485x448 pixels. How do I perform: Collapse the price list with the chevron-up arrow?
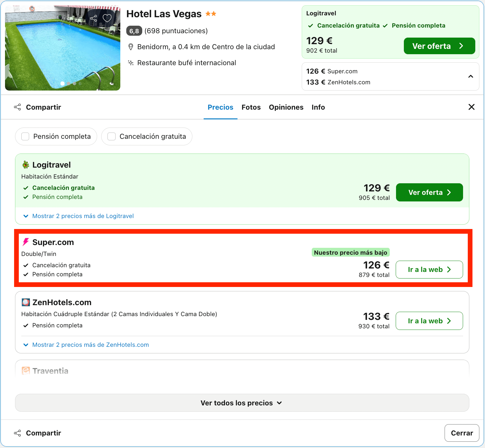click(471, 76)
